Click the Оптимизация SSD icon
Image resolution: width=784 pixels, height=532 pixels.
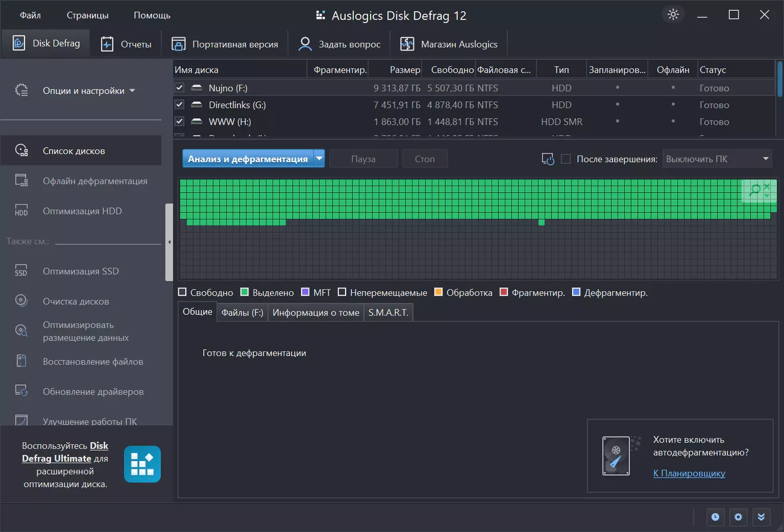(21, 271)
